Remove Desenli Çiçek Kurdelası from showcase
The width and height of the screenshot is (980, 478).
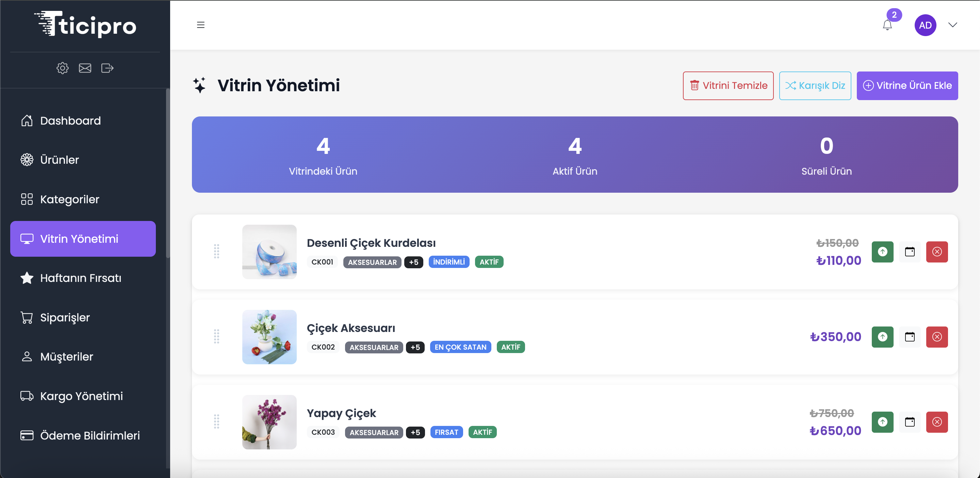937,252
